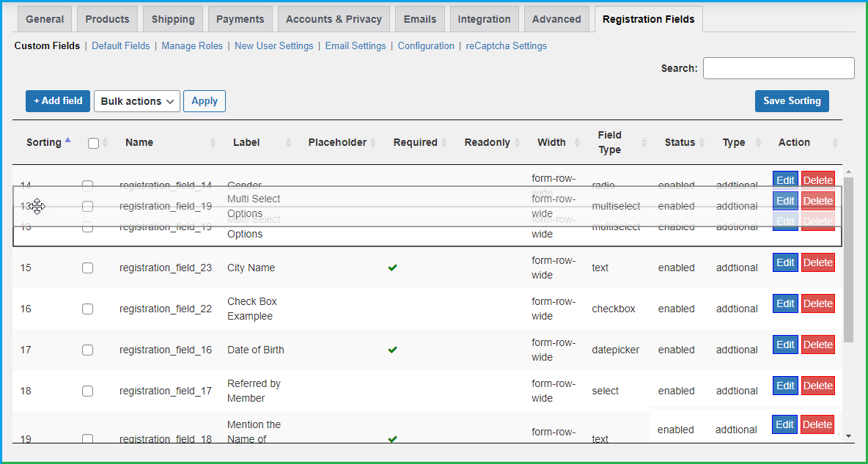
Task: Click the drag-move handle on dragged row
Action: [x=37, y=207]
